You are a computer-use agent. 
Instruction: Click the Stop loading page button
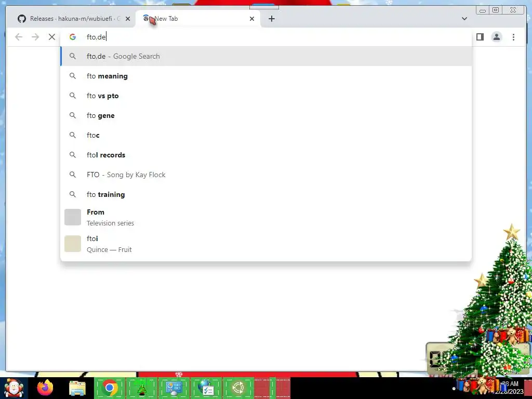(51, 37)
